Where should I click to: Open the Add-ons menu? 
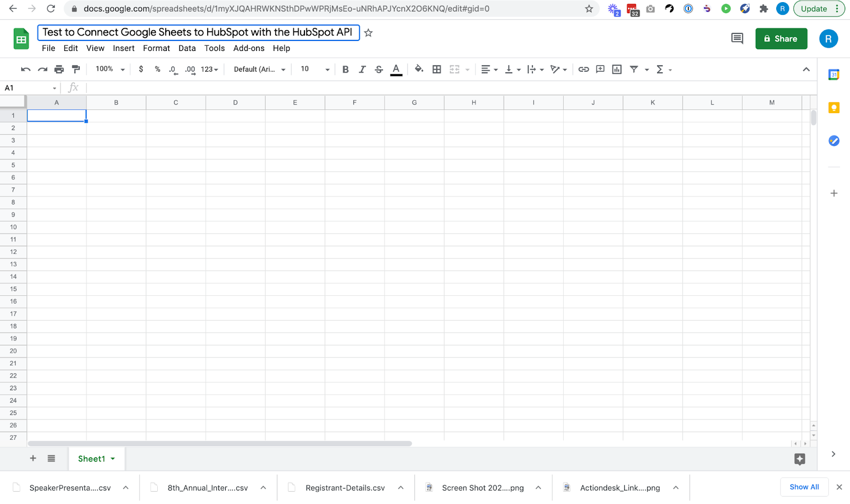point(249,48)
